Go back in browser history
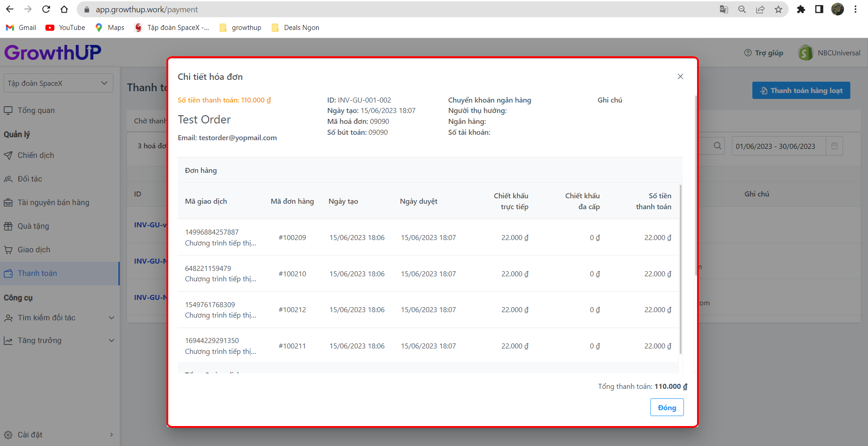This screenshot has height=446, width=868. tap(10, 9)
